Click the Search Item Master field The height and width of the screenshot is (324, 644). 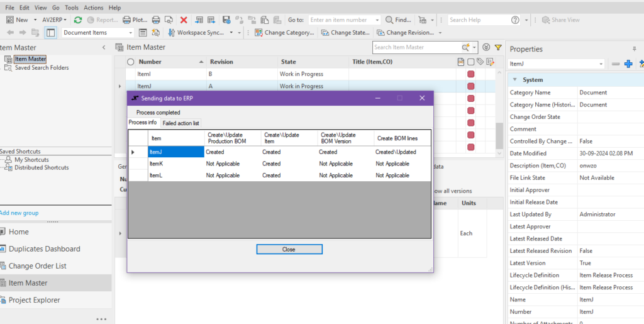(x=416, y=47)
